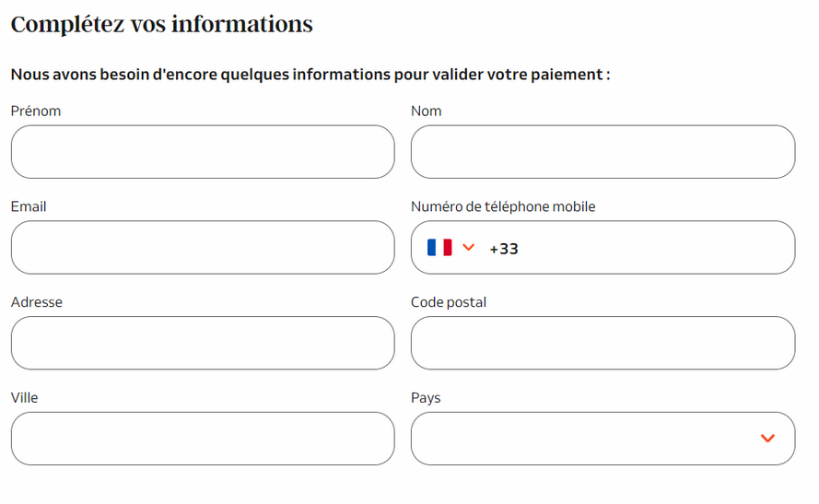Open the Pays country selector
Screen dimensions: 819x504
(603, 439)
